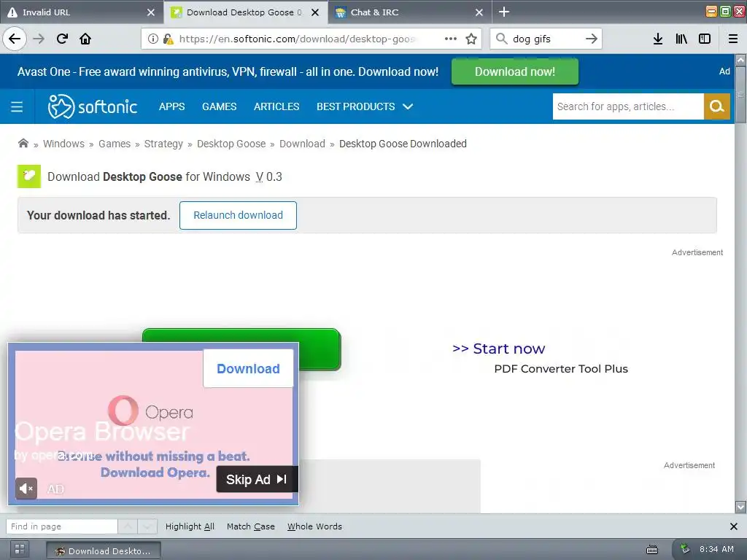Select the Download Desktop Goose tab

(x=245, y=12)
